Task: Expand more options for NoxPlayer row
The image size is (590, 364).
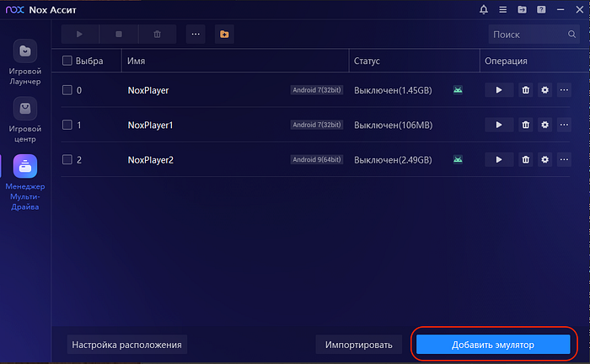Action: tap(564, 90)
